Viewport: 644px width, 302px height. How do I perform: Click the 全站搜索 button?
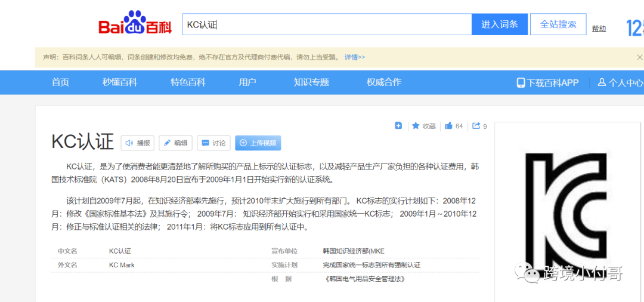558,24
